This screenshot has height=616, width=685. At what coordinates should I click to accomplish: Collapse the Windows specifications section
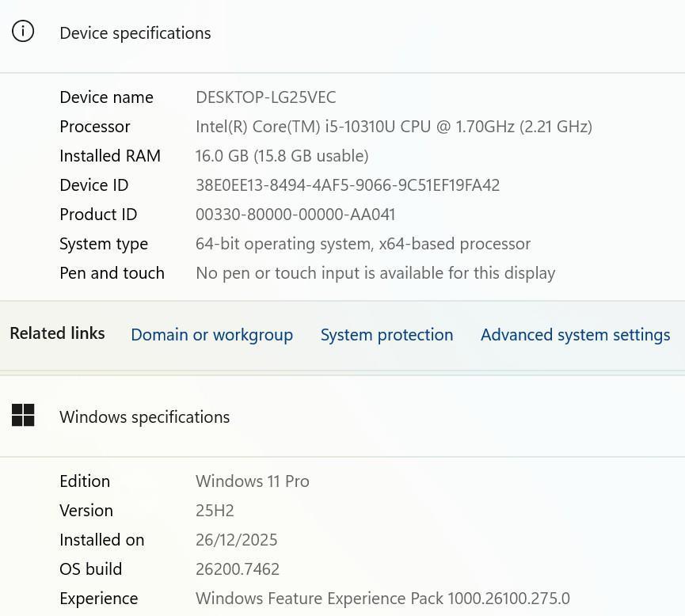click(144, 417)
